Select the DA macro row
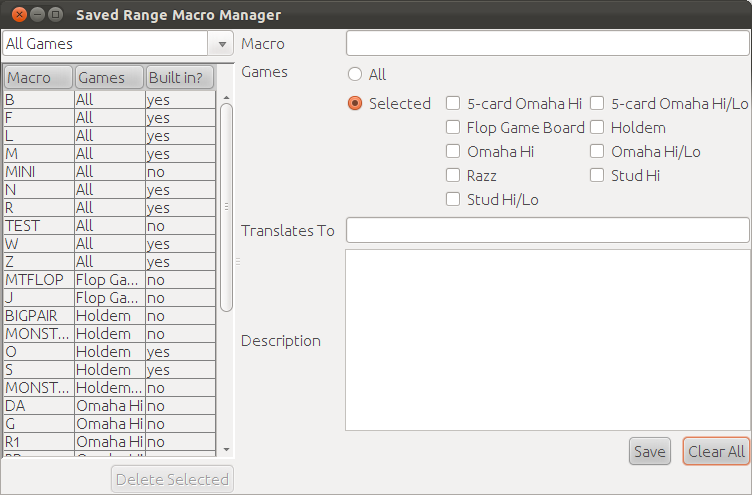This screenshot has height=495, width=752. (110, 406)
